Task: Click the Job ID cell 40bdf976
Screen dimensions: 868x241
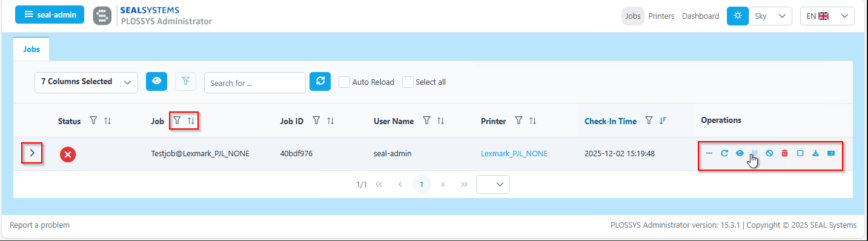Action: (296, 154)
